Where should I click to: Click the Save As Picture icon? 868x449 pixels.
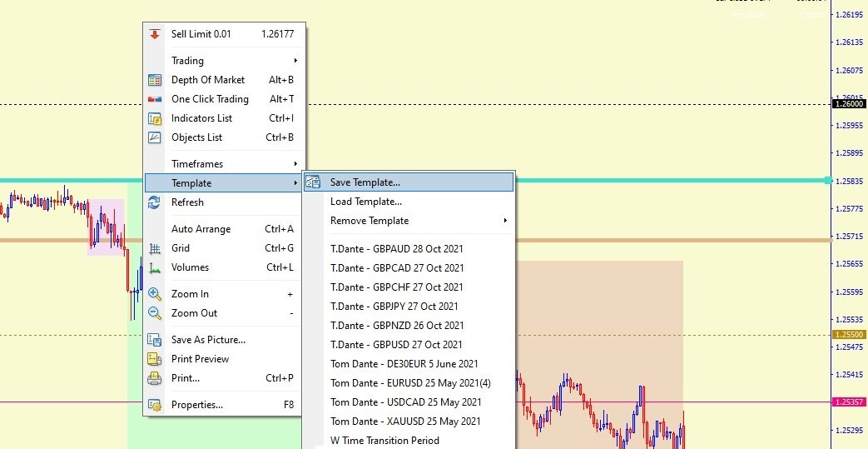(x=155, y=340)
